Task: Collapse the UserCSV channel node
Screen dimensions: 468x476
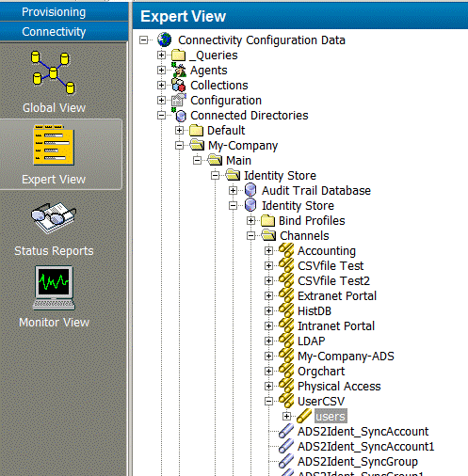Action: pos(268,402)
